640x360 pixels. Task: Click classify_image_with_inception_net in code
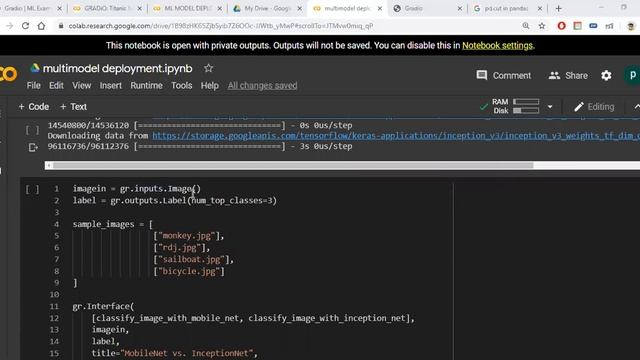[327, 318]
